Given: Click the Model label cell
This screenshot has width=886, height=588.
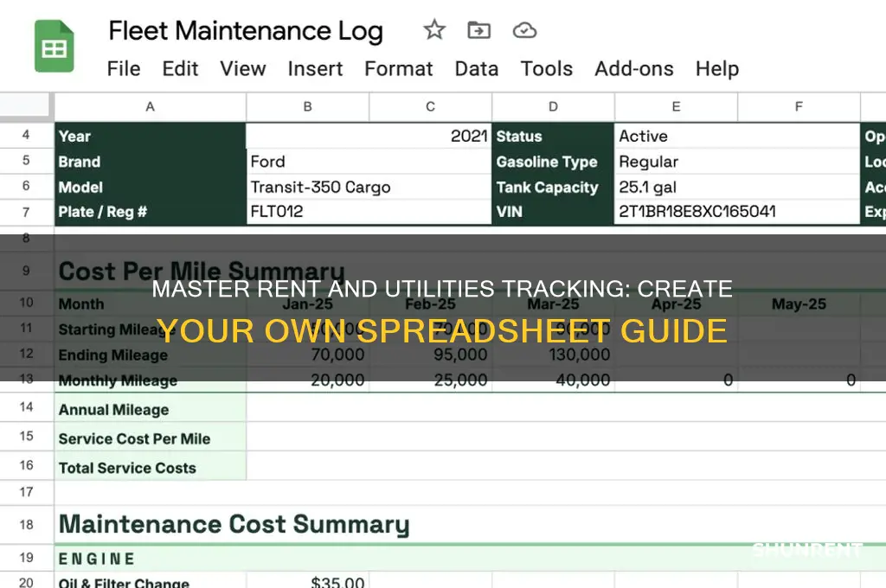Looking at the screenshot, I should tap(151, 187).
